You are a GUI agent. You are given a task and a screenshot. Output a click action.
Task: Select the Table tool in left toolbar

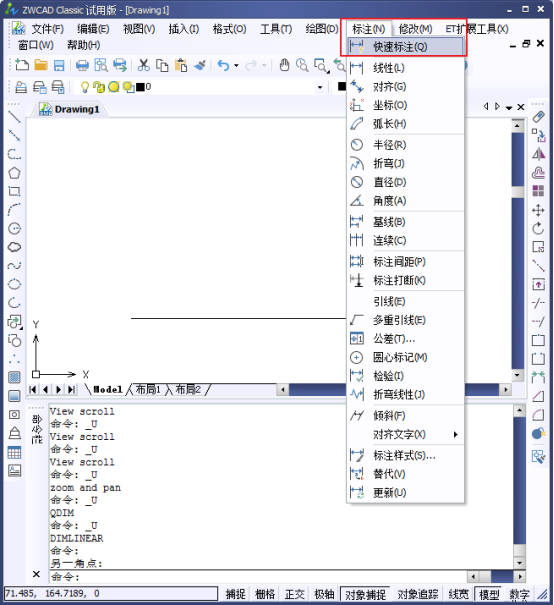[x=14, y=452]
